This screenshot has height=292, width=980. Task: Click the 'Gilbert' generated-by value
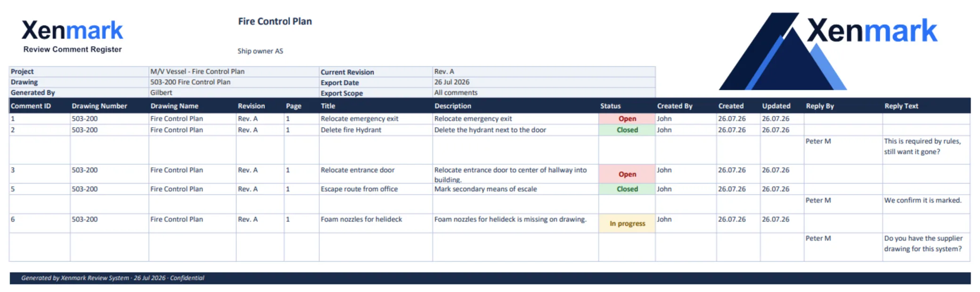coord(161,93)
